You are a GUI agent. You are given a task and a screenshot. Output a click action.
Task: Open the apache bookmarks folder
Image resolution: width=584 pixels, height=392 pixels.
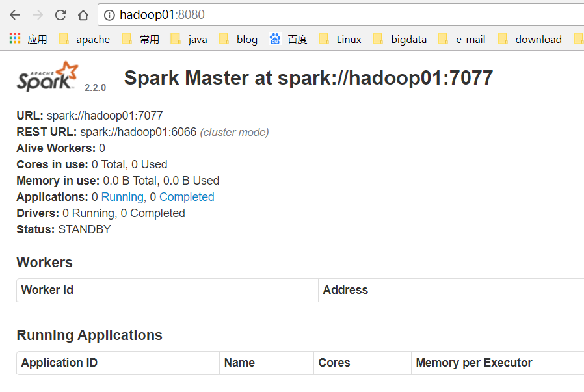point(88,39)
